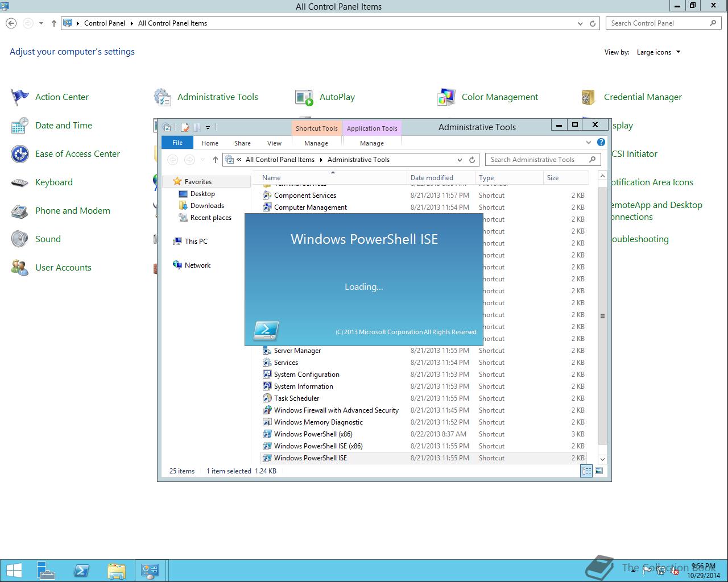Viewport: 728px width, 582px height.
Task: Select Windows PowerShell ISE (x86) row
Action: tap(424, 446)
